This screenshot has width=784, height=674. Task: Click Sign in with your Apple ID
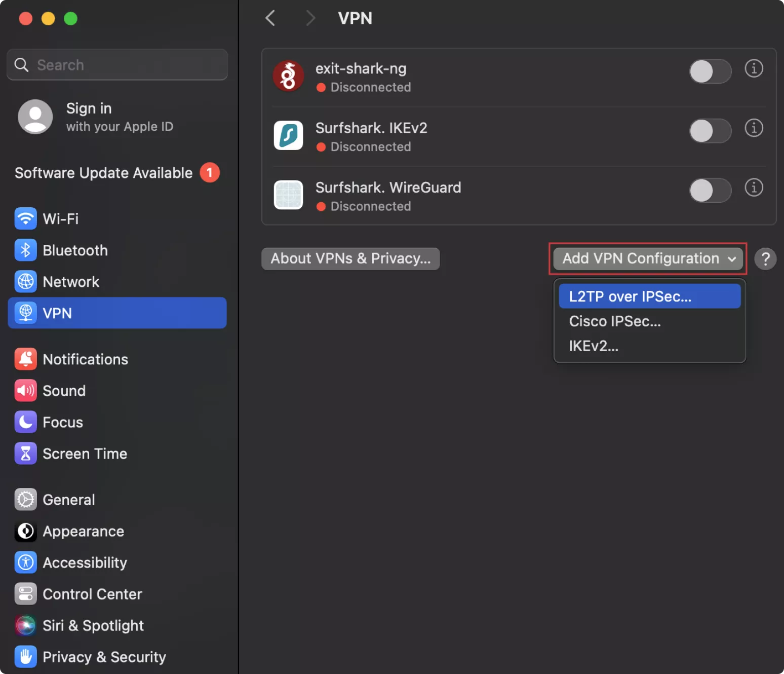[119, 117]
